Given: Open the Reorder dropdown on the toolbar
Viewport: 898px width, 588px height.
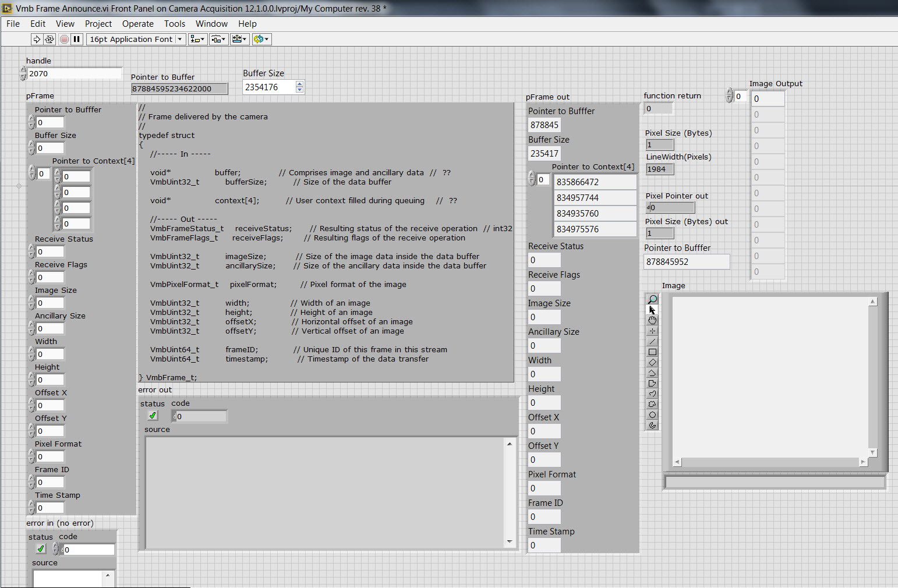Looking at the screenshot, I should coord(261,39).
